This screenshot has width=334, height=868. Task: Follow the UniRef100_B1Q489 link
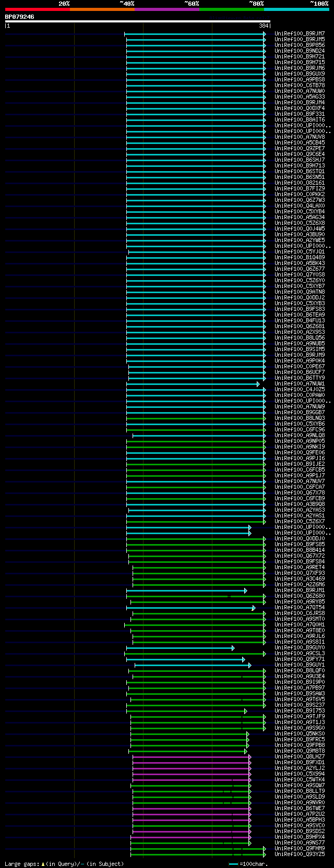tap(300, 258)
